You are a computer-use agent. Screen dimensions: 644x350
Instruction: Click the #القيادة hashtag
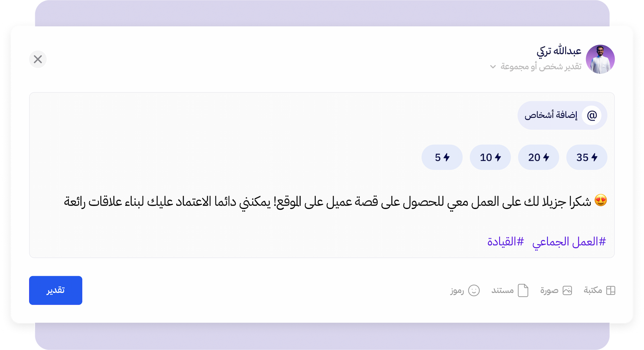(x=506, y=242)
